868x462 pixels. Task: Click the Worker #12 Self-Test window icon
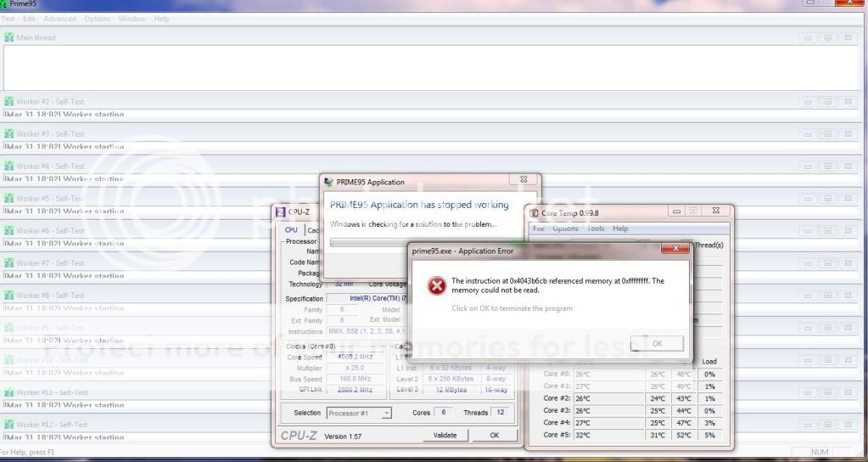(x=8, y=425)
